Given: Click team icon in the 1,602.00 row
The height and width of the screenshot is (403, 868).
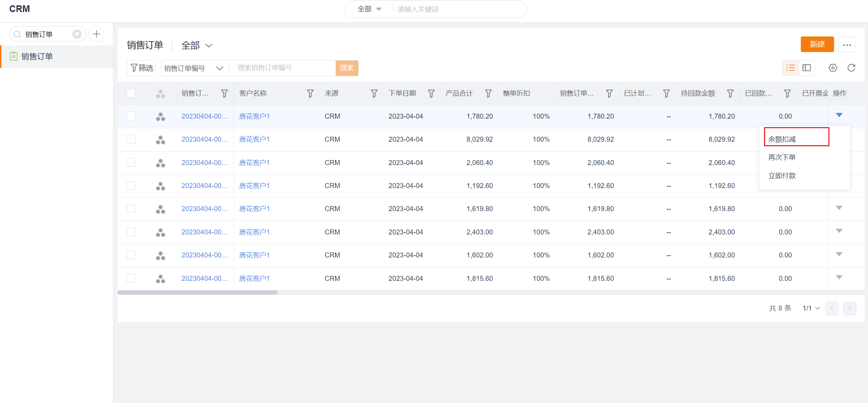Looking at the screenshot, I should point(161,256).
